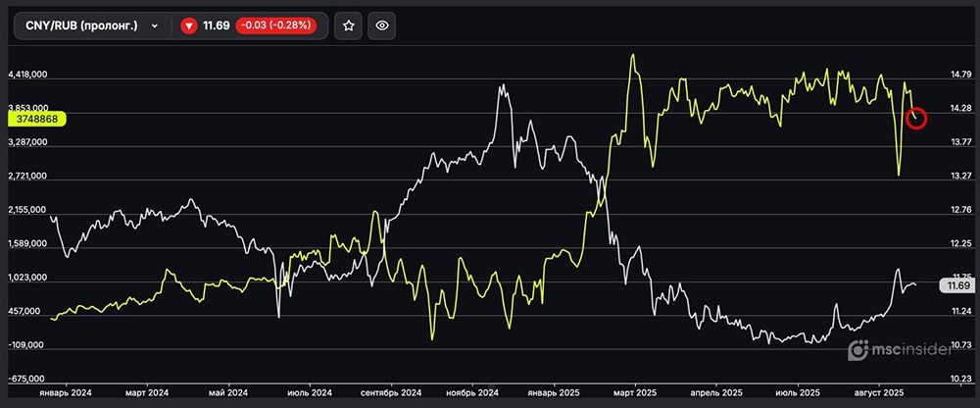Screen dimensions: 980x408
Task: Click the mscinsider logo icon
Action: [x=857, y=349]
